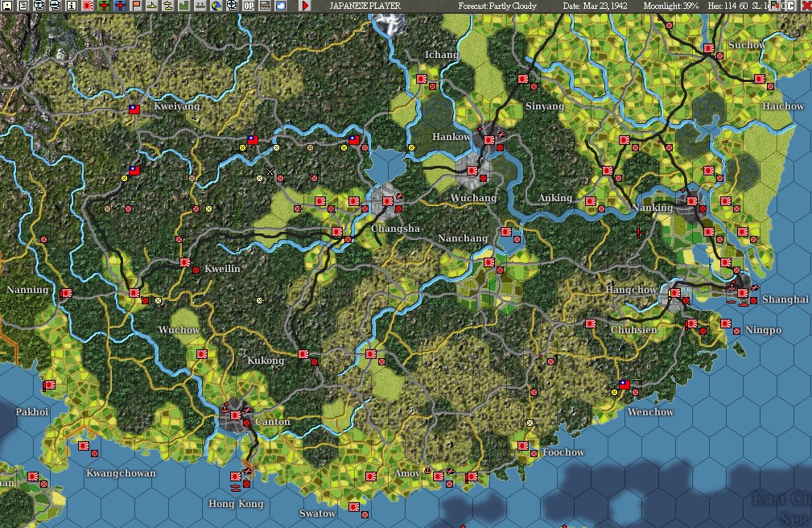Image resolution: width=812 pixels, height=528 pixels.
Task: Open the document list report icon
Action: (23, 6)
